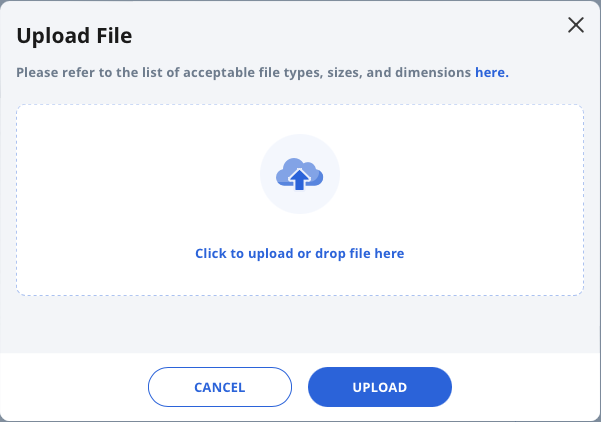Open the acceptable file types 'here' link
Screen dimensions: 601x422
[492, 72]
